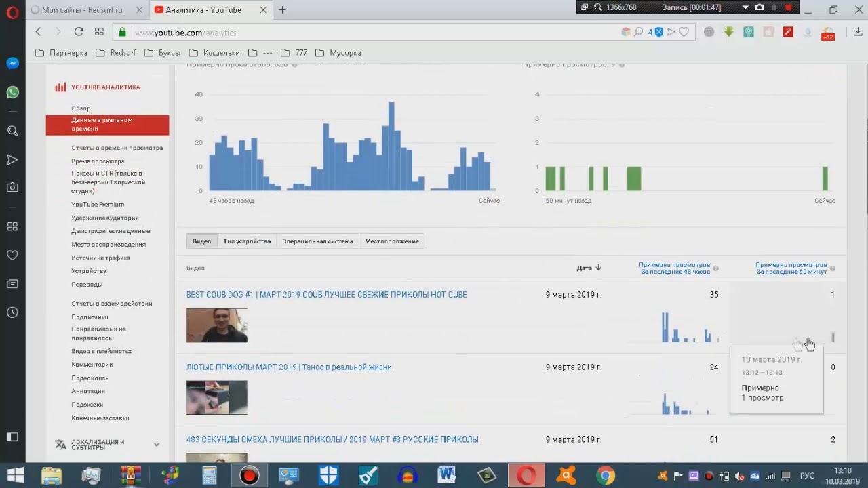The image size is (868, 488).
Task: Open the Мусорка bookmarks folder
Action: [x=338, y=52]
